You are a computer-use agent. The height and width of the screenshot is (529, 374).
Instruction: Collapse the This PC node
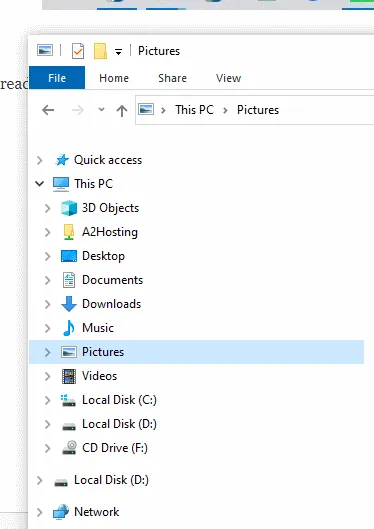tap(40, 184)
